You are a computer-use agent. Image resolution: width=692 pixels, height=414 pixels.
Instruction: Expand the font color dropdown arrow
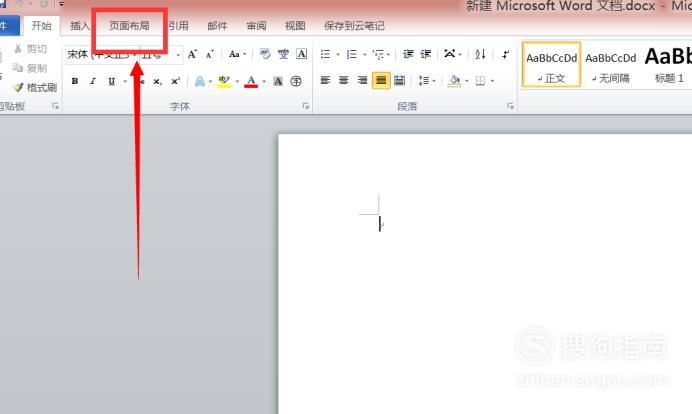(x=264, y=81)
